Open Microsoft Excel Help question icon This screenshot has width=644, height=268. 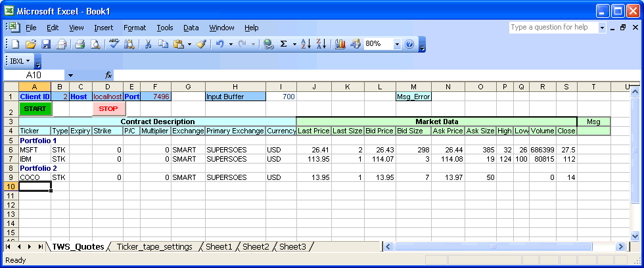[x=409, y=44]
